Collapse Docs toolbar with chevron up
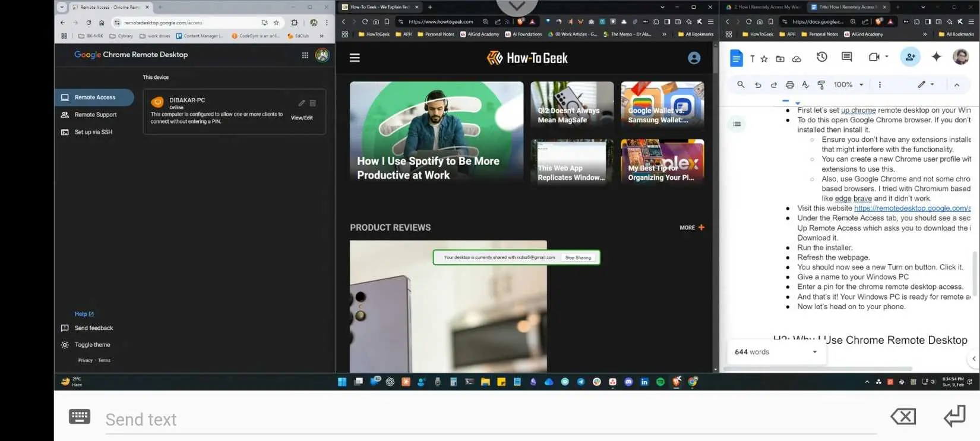This screenshot has width=980, height=441. point(957,85)
